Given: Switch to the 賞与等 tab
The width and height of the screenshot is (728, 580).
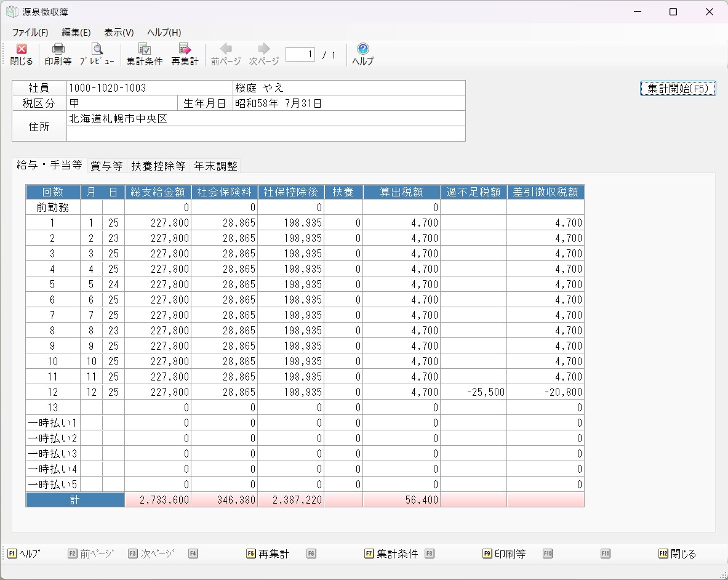Looking at the screenshot, I should pyautogui.click(x=106, y=166).
